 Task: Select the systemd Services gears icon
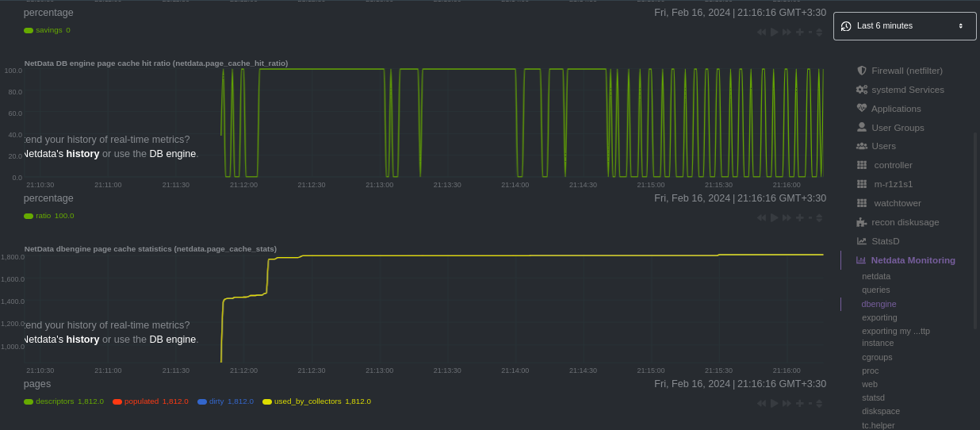pyautogui.click(x=862, y=90)
